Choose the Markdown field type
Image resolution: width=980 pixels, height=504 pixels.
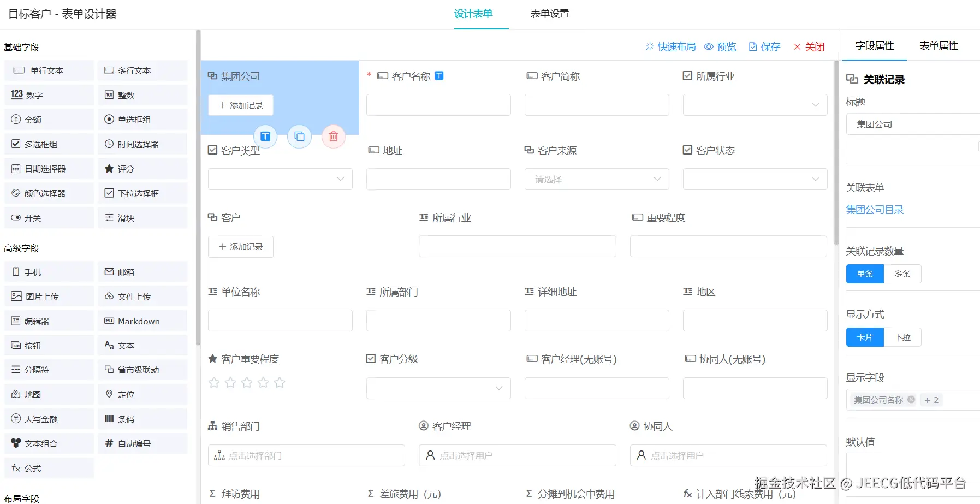click(x=142, y=321)
